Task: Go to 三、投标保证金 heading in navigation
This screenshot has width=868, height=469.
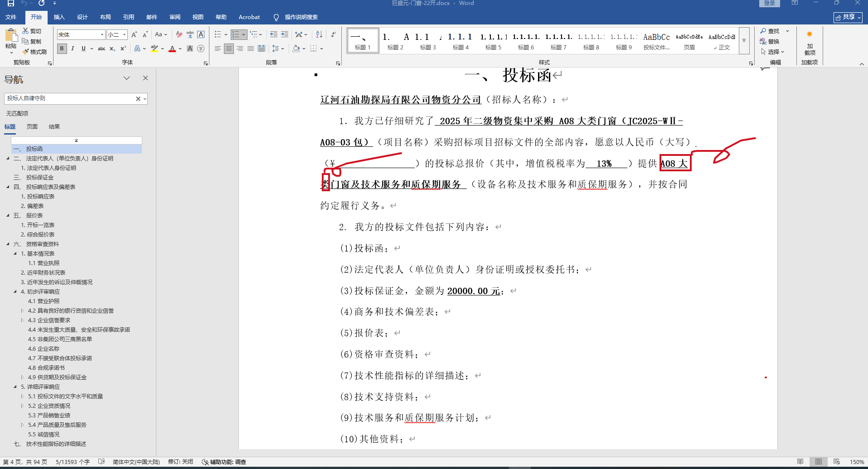Action: click(x=34, y=178)
